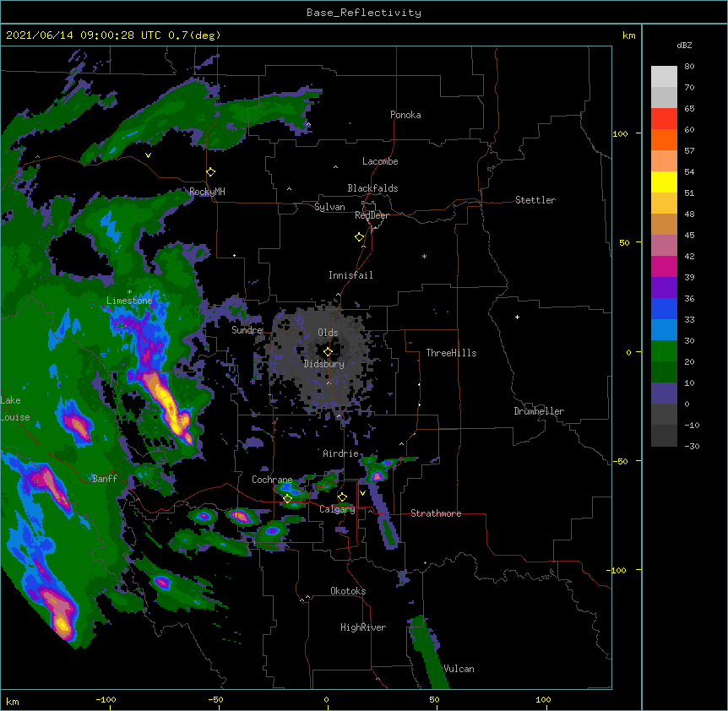Click the RockyMH label text
This screenshot has height=711, width=728.
[207, 192]
